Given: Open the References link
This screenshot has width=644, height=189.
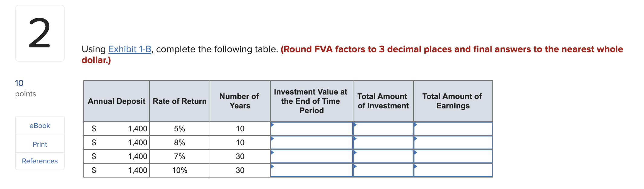Looking at the screenshot, I should (40, 161).
